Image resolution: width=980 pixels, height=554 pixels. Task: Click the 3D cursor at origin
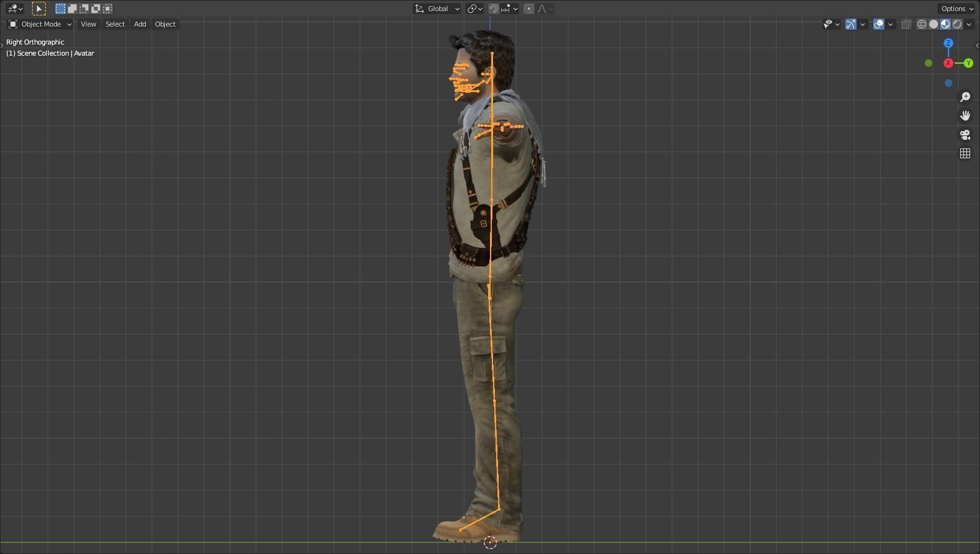490,542
